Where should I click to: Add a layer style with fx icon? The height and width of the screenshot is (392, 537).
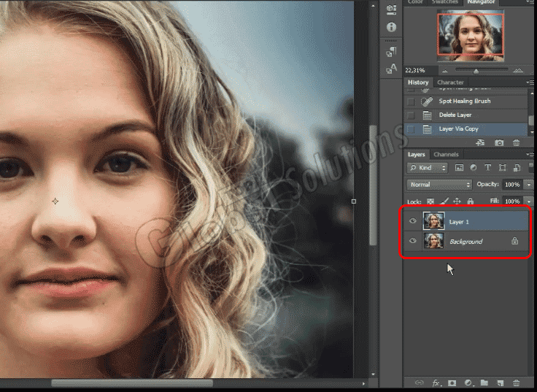436,383
